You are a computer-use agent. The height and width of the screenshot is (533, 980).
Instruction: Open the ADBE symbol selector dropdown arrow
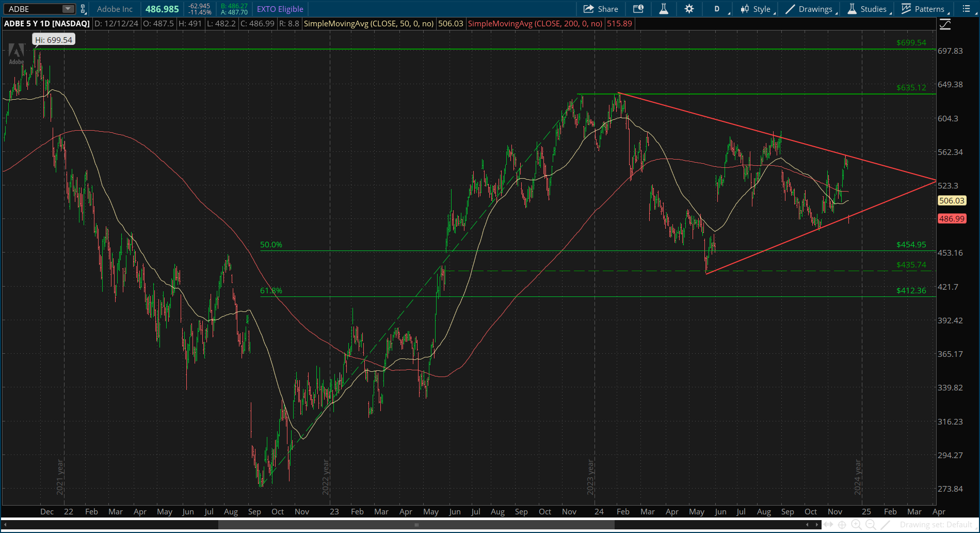click(x=68, y=9)
